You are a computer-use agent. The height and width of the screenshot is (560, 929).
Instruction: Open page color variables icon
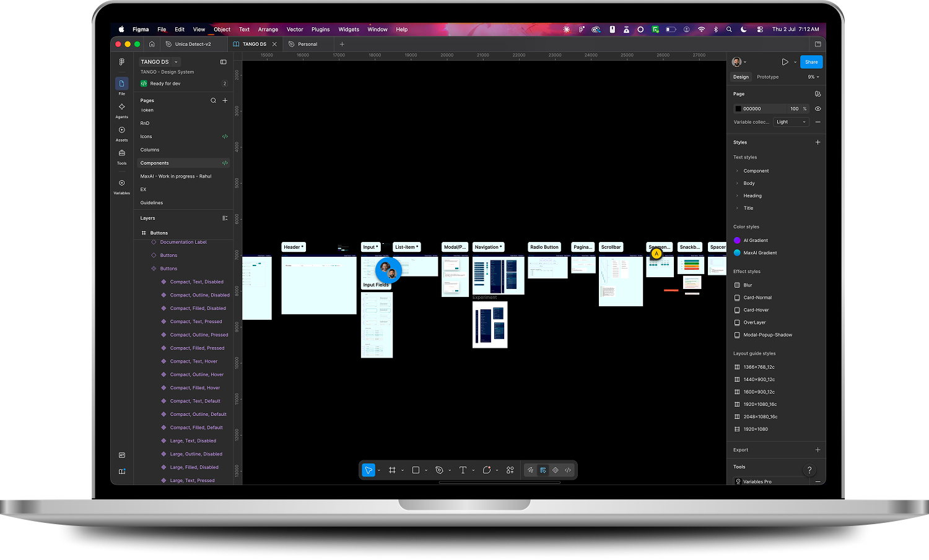click(x=818, y=94)
